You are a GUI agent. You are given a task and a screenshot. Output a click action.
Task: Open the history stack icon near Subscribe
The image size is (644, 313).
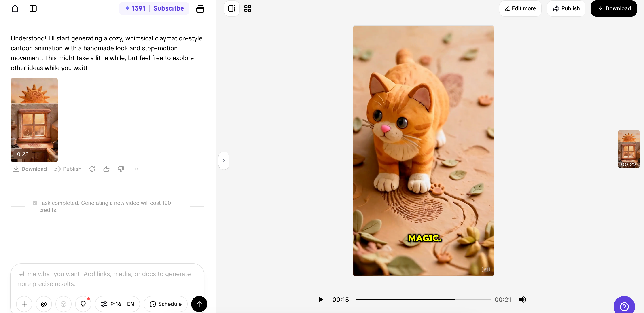click(201, 8)
